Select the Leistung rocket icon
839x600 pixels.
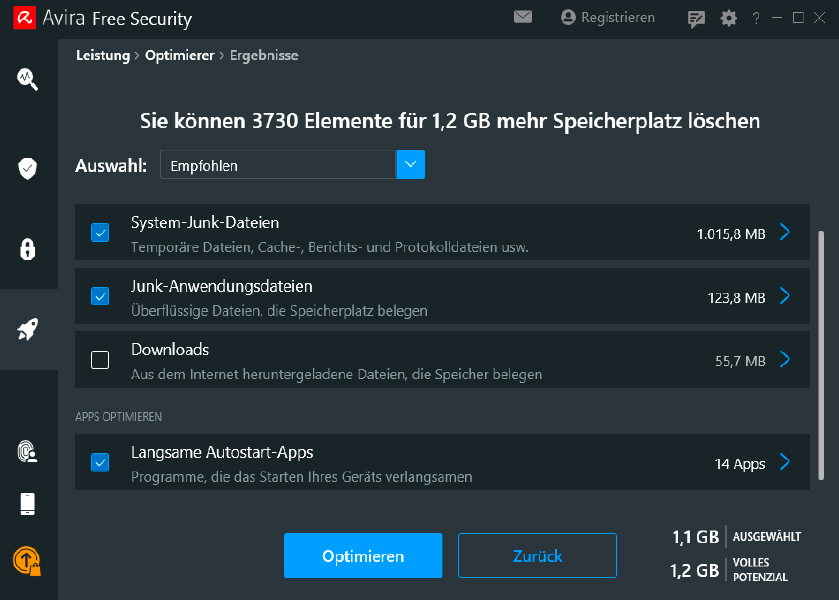tap(28, 329)
